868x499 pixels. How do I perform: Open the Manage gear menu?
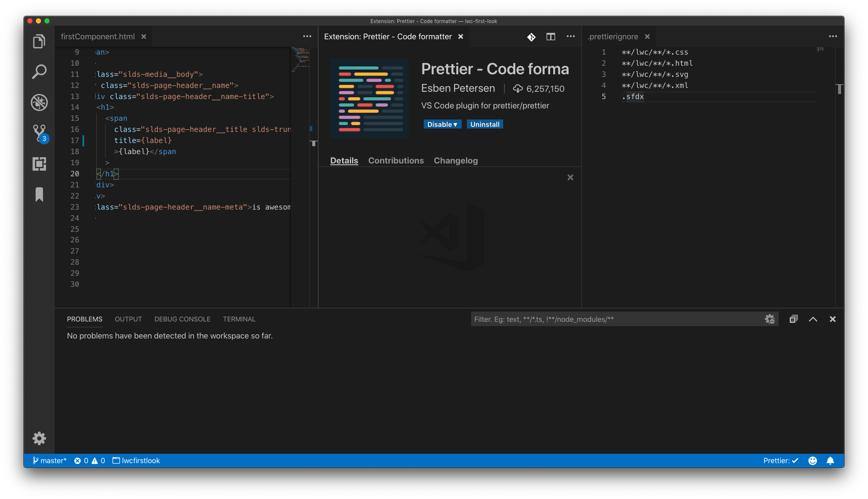[x=39, y=438]
